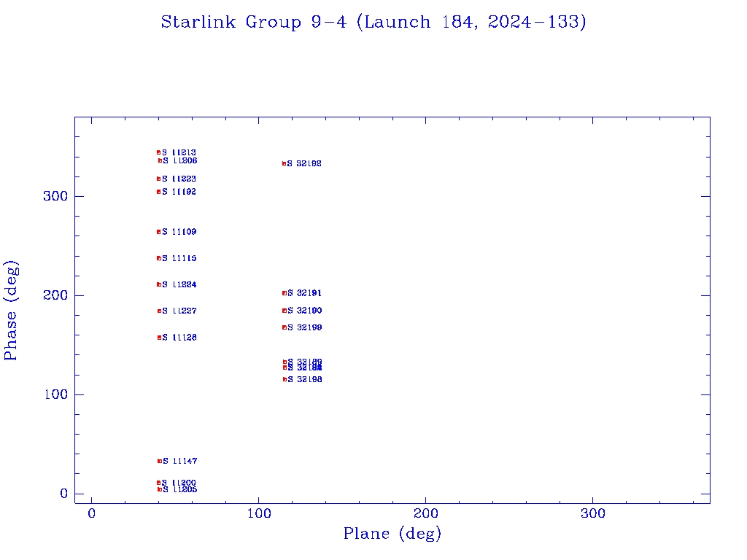Click the 'S 32199' satellite label
This screenshot has width=747, height=560.
[x=305, y=327]
